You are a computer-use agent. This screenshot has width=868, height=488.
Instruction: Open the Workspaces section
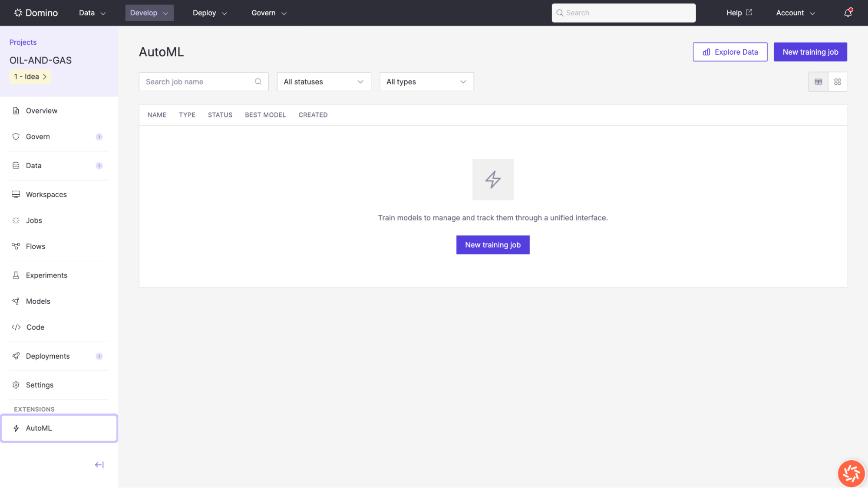tap(46, 194)
